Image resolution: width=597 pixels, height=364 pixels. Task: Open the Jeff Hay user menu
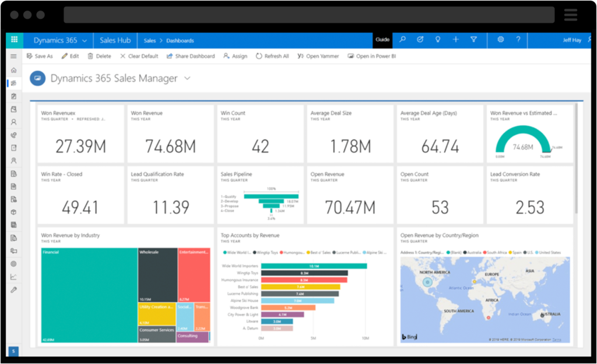coord(572,40)
